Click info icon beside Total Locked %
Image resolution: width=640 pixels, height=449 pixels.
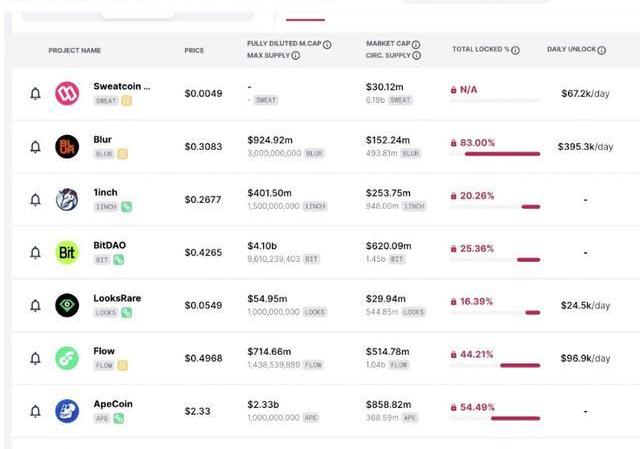516,50
